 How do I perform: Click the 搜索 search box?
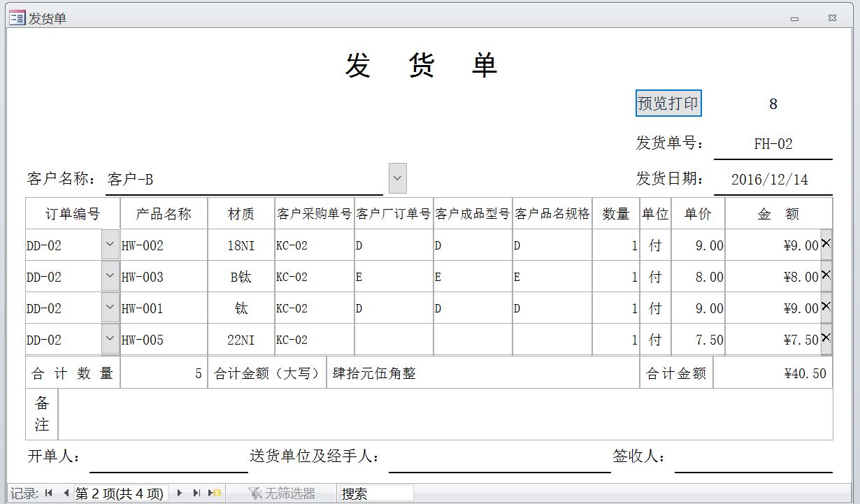pyautogui.click(x=375, y=494)
